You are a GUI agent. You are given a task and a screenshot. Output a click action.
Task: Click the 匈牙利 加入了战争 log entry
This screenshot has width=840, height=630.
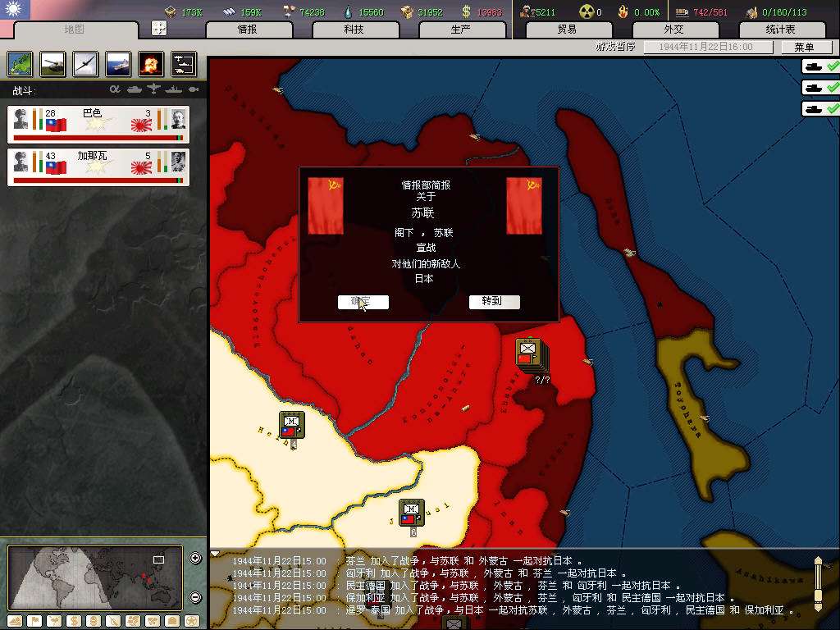tap(429, 573)
